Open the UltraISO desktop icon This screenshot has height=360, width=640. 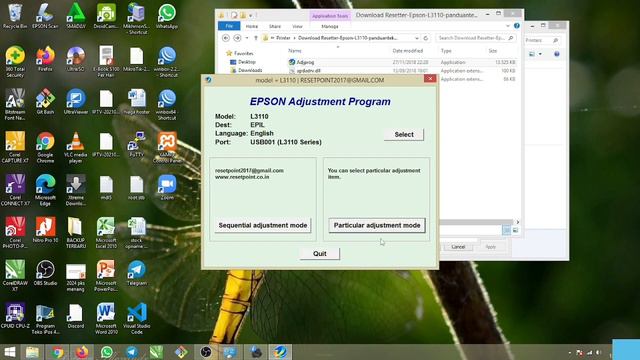click(x=76, y=59)
